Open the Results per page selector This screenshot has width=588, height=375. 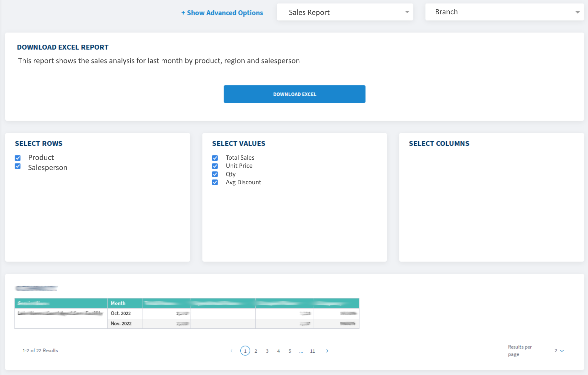559,351
